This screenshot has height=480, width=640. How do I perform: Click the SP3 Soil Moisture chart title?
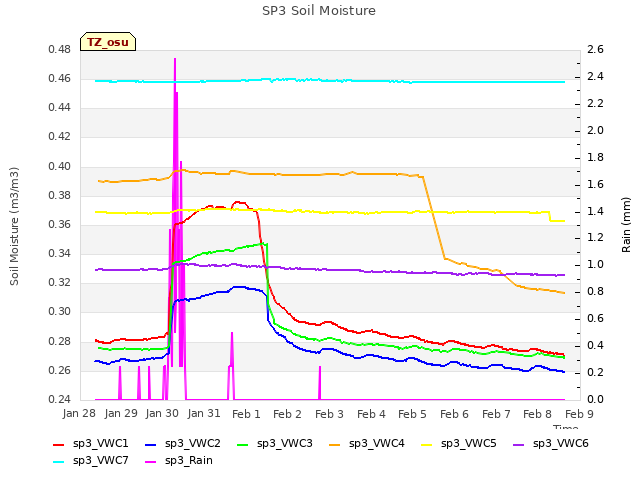[319, 11]
